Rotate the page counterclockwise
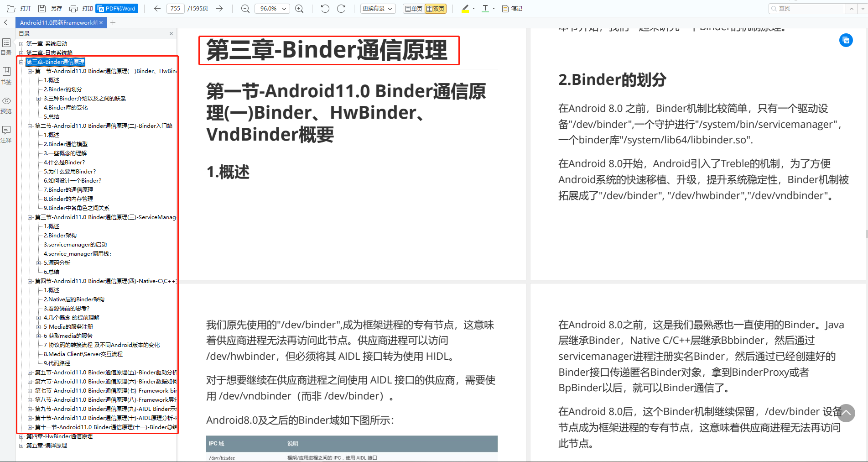The height and width of the screenshot is (462, 868). (325, 8)
